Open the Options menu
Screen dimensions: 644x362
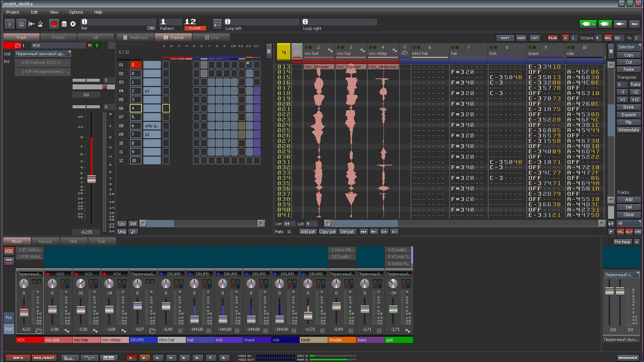(76, 12)
